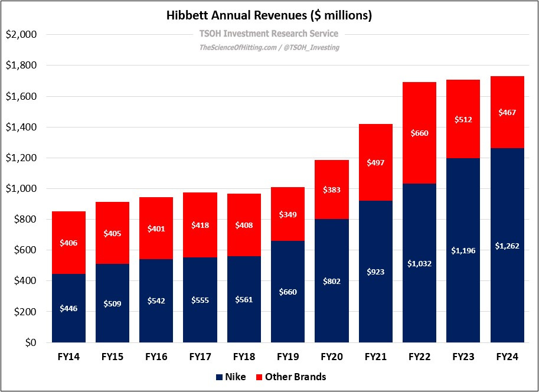Screen dimensions: 539x392
Task: Click the $1,800 y-axis label
Action: 21,66
